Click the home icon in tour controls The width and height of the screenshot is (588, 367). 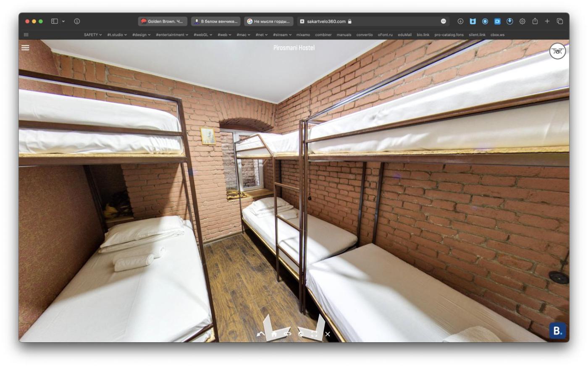click(274, 334)
